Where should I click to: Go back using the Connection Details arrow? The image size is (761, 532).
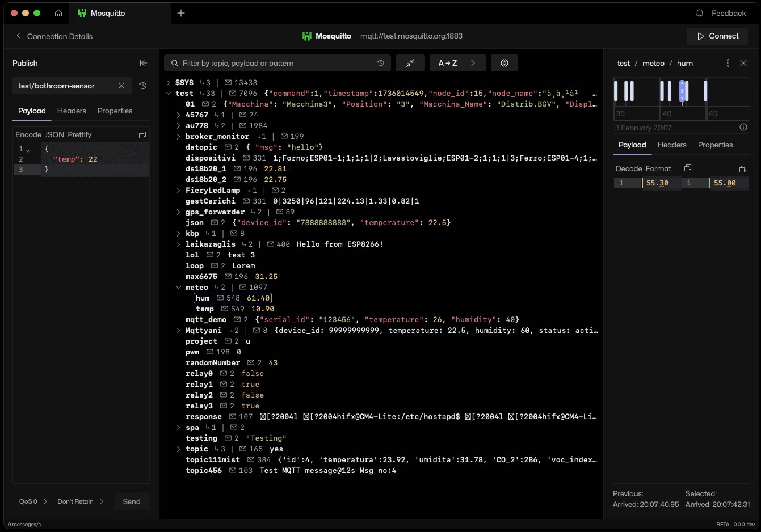(18, 36)
